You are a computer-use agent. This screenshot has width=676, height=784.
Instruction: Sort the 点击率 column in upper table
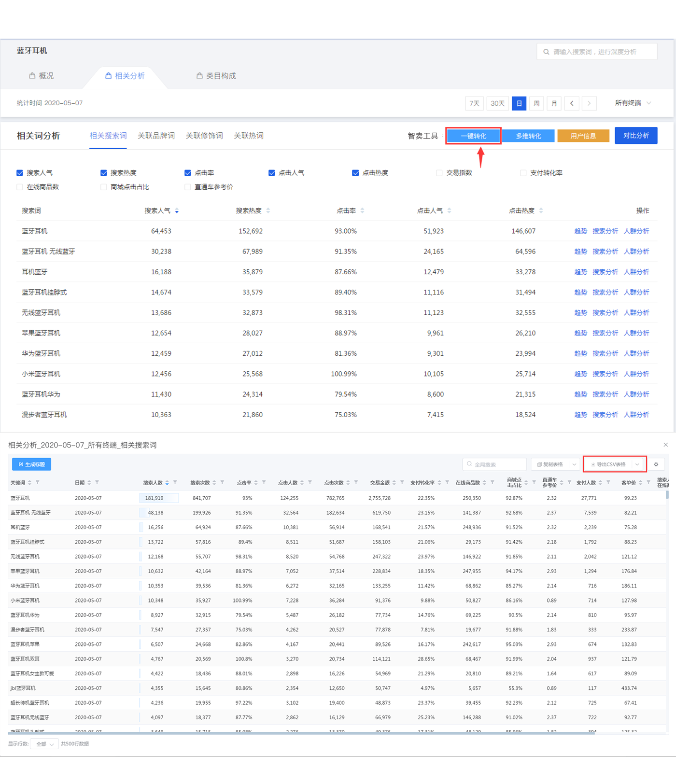[x=362, y=210]
